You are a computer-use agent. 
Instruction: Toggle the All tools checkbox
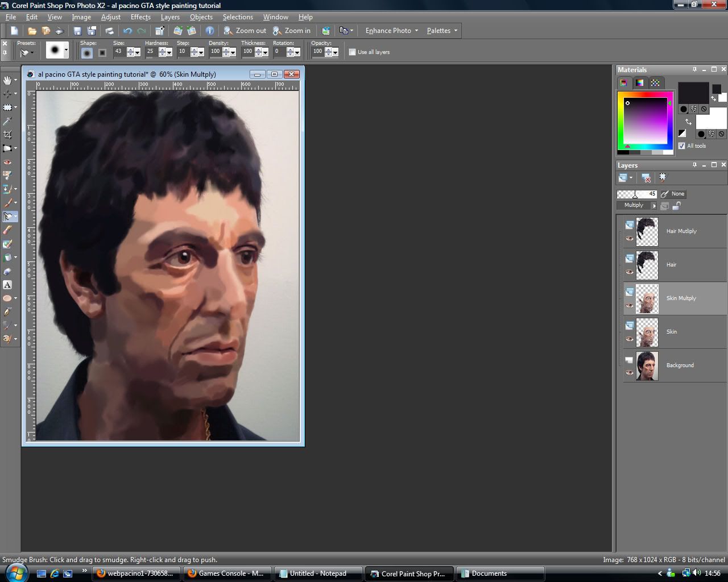point(681,145)
